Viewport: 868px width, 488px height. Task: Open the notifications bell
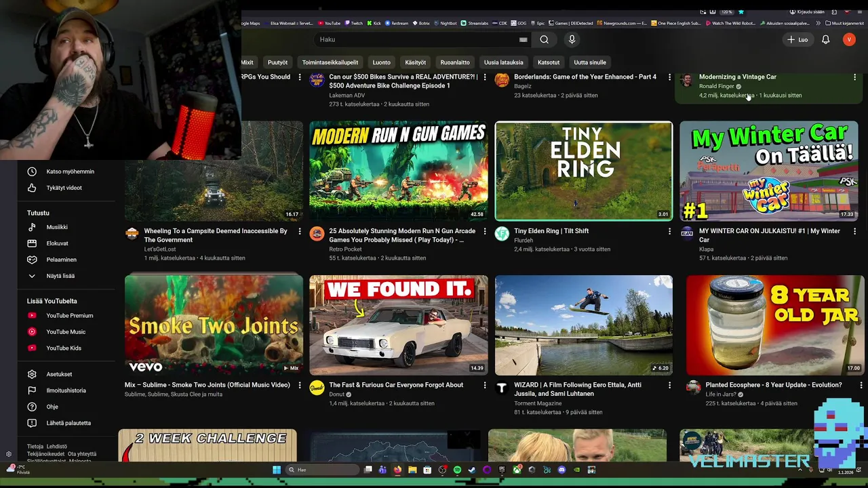825,39
